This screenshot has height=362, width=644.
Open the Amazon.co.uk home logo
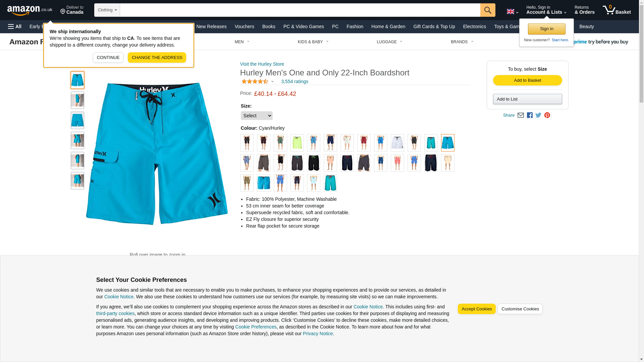(x=30, y=10)
